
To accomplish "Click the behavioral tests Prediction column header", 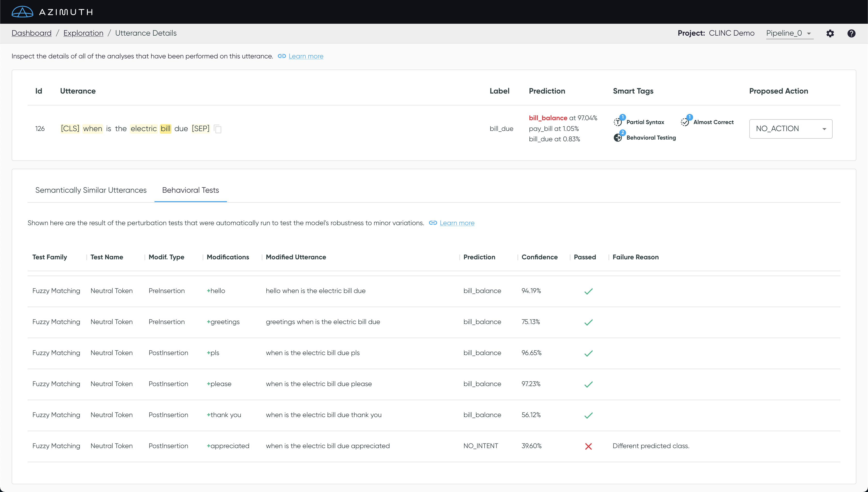I will click(x=479, y=257).
